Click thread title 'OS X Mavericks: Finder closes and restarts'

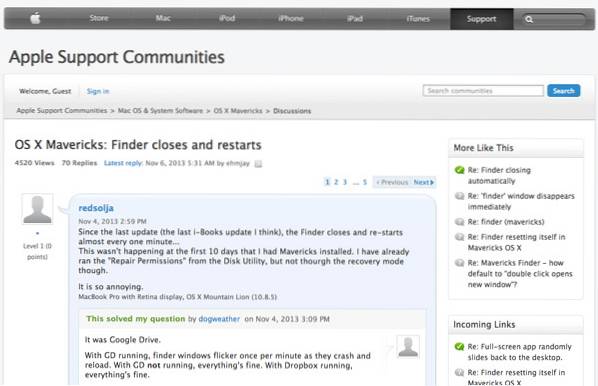pos(138,145)
